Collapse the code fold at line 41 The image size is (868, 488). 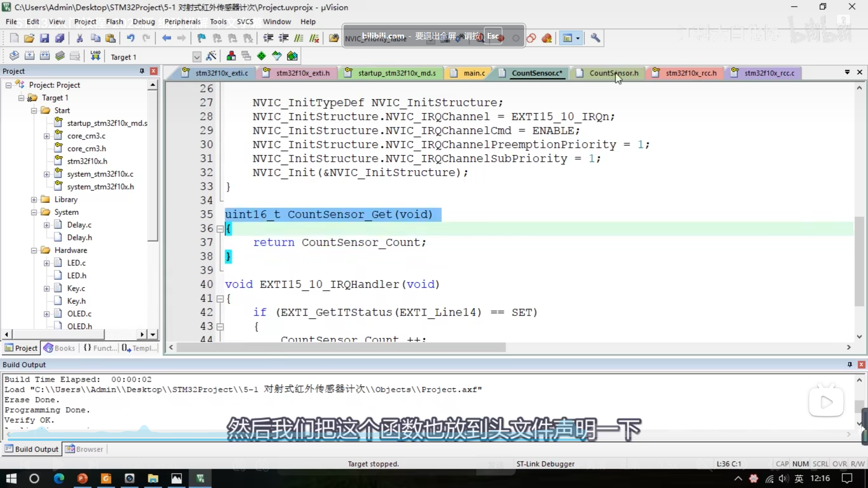[220, 299]
